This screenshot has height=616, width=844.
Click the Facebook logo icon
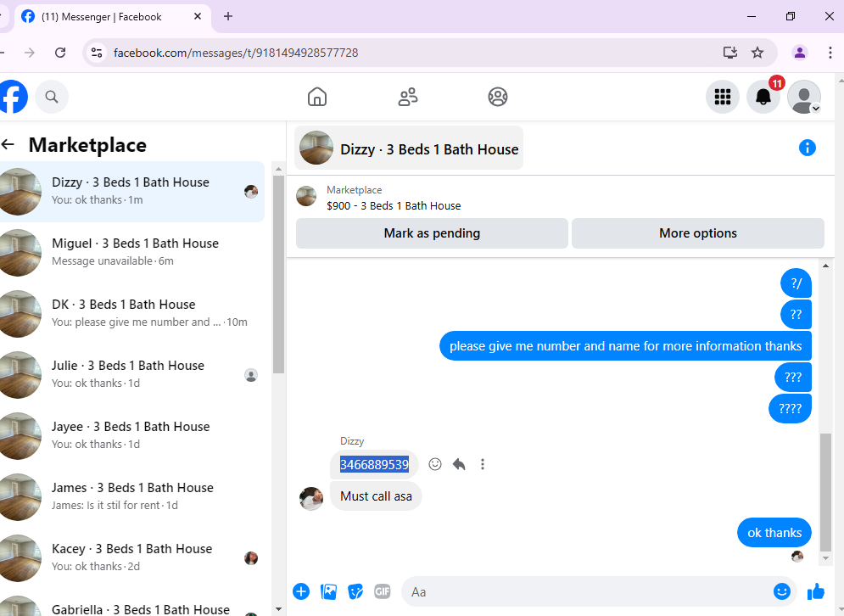pos(13,97)
